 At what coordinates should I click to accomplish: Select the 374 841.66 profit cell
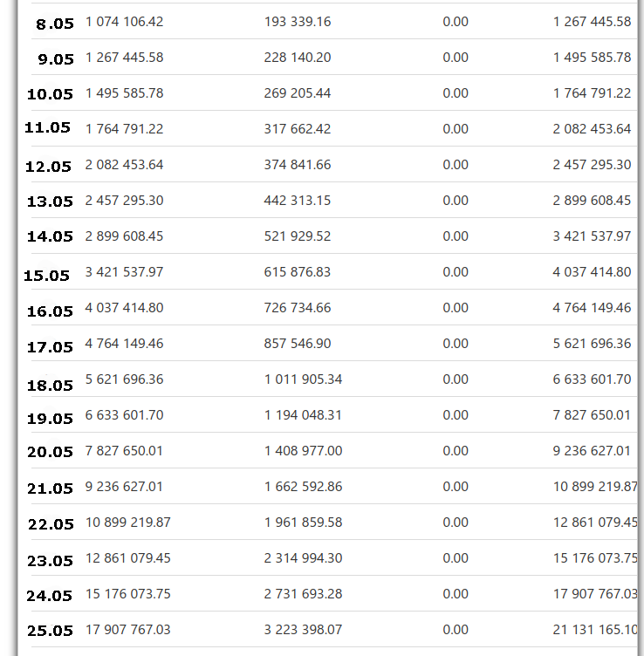click(x=298, y=165)
